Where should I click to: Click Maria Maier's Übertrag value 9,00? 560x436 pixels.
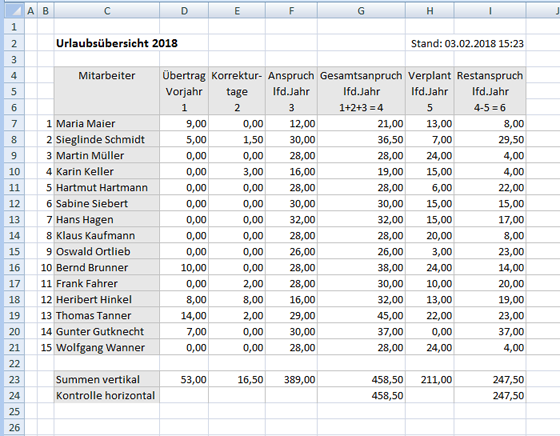pos(184,124)
